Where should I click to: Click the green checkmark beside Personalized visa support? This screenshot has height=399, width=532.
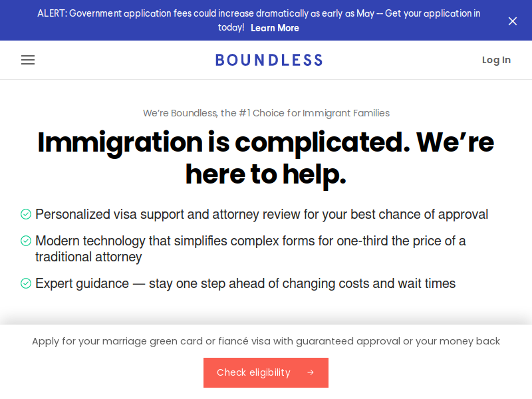click(26, 214)
